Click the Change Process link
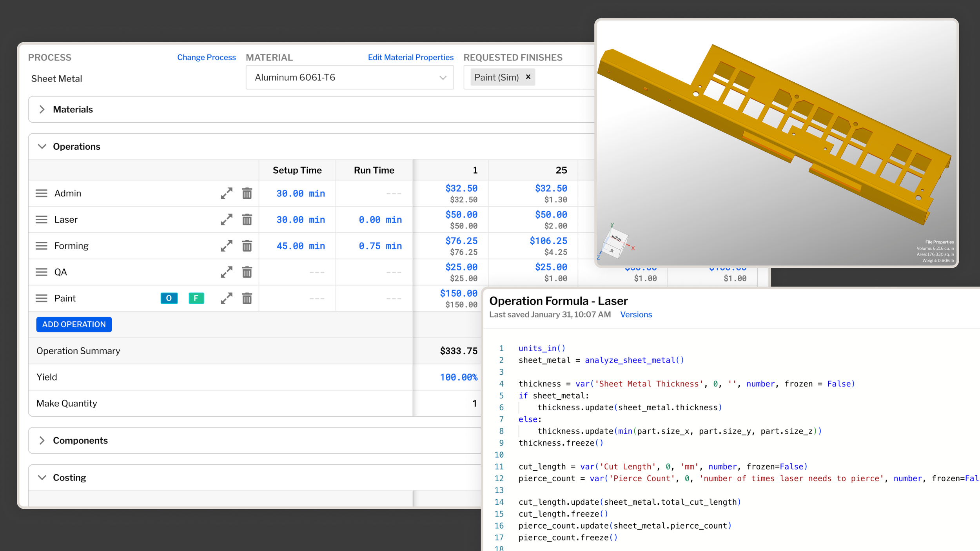The width and height of the screenshot is (980, 551). [x=207, y=57]
